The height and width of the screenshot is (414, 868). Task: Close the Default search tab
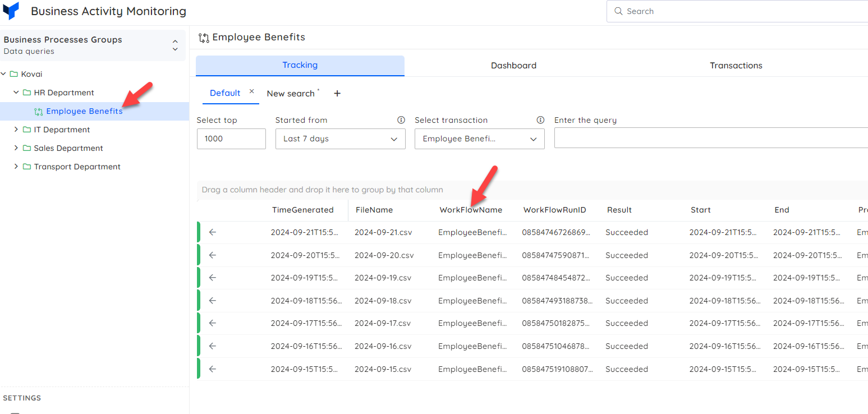pos(251,91)
